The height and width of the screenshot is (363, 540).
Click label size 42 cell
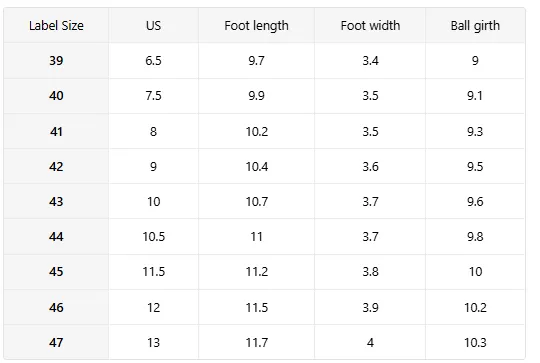click(56, 166)
